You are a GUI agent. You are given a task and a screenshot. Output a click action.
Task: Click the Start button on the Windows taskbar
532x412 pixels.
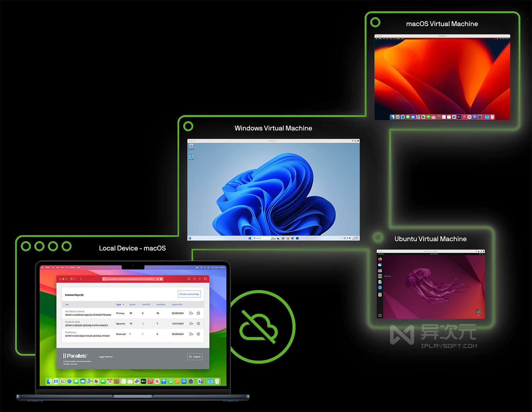click(250, 238)
